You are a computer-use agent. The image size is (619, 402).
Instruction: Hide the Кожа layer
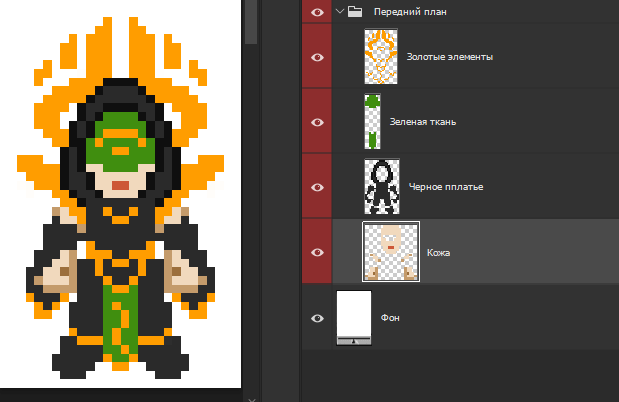tap(317, 252)
